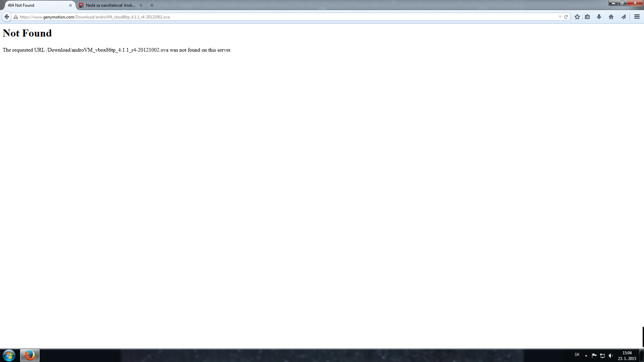
Task: Bookmark this page with the star icon
Action: tap(577, 17)
